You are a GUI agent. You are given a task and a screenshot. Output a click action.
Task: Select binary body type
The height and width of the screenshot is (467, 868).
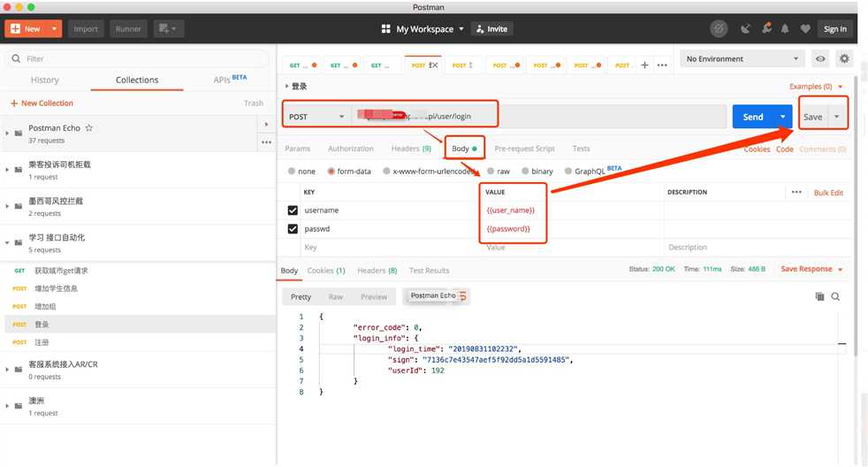click(525, 172)
